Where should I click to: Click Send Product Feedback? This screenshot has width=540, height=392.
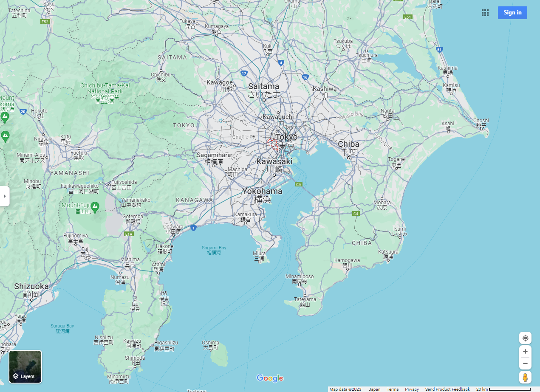447,389
